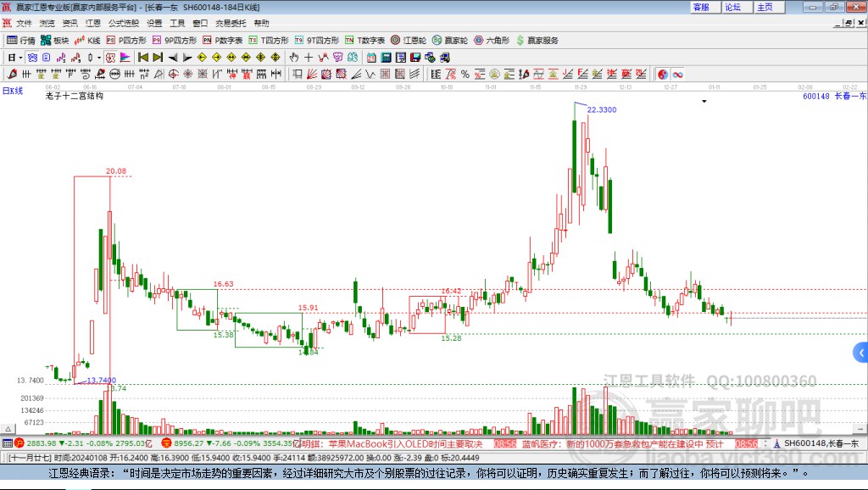Click the last yellow diamond arrow icon

pyautogui.click(x=275, y=57)
